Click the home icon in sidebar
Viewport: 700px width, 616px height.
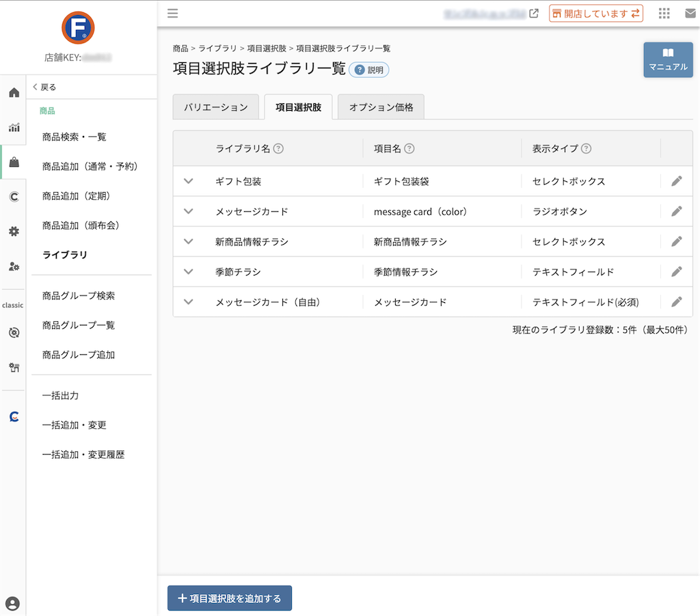click(x=14, y=93)
